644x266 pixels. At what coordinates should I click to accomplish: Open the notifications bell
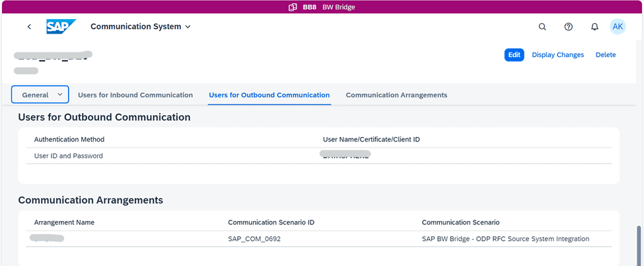pyautogui.click(x=594, y=26)
